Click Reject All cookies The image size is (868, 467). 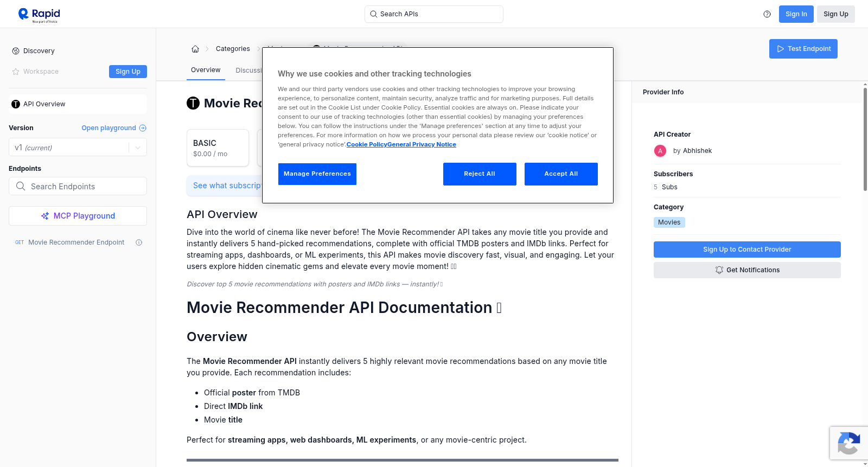[480, 174]
